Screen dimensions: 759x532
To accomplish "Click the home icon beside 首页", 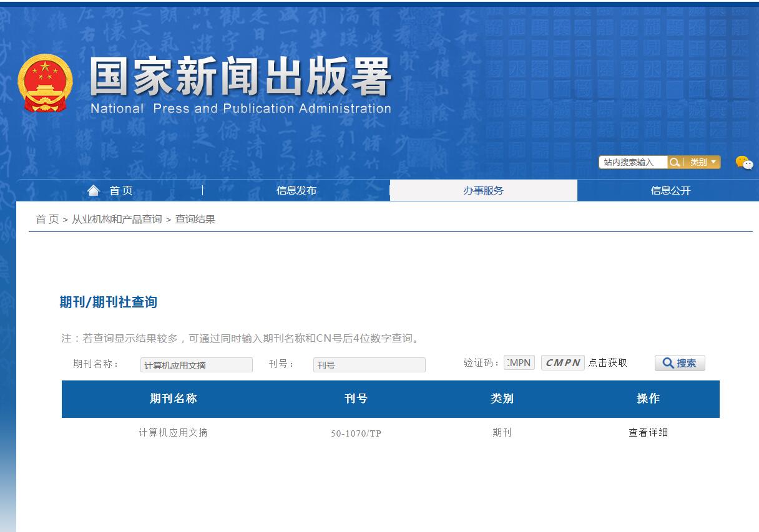I will point(93,190).
